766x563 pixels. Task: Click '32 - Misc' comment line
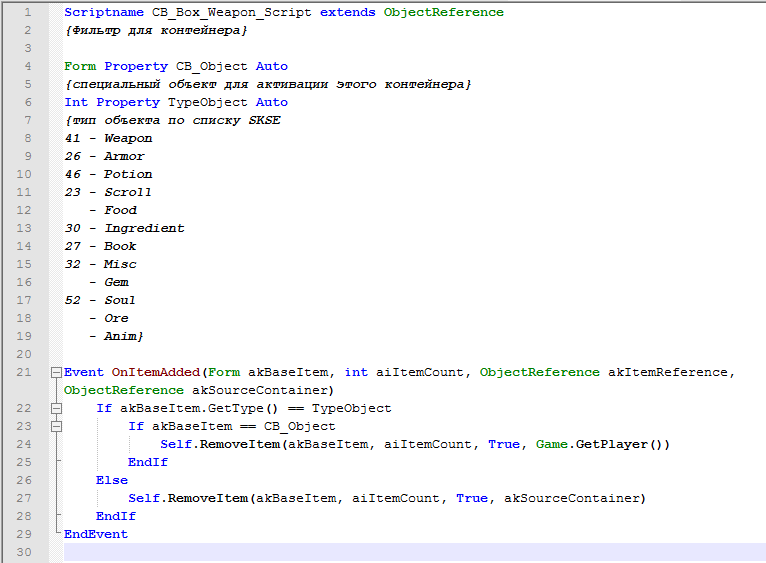point(100,264)
